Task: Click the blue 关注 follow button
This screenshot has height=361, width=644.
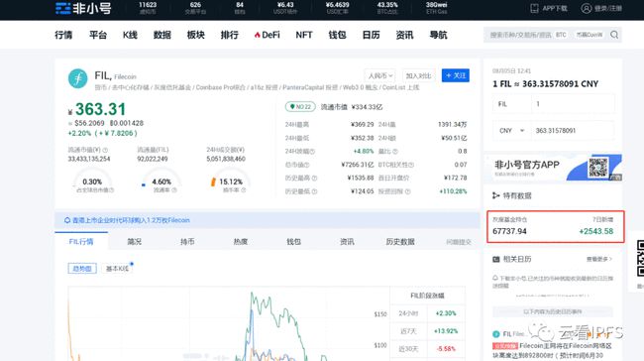Action: point(456,75)
